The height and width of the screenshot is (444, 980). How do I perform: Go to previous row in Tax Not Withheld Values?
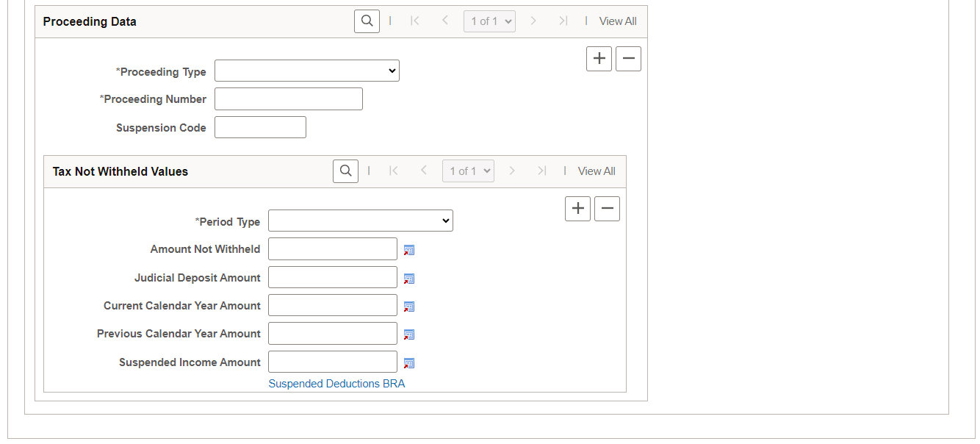point(424,171)
